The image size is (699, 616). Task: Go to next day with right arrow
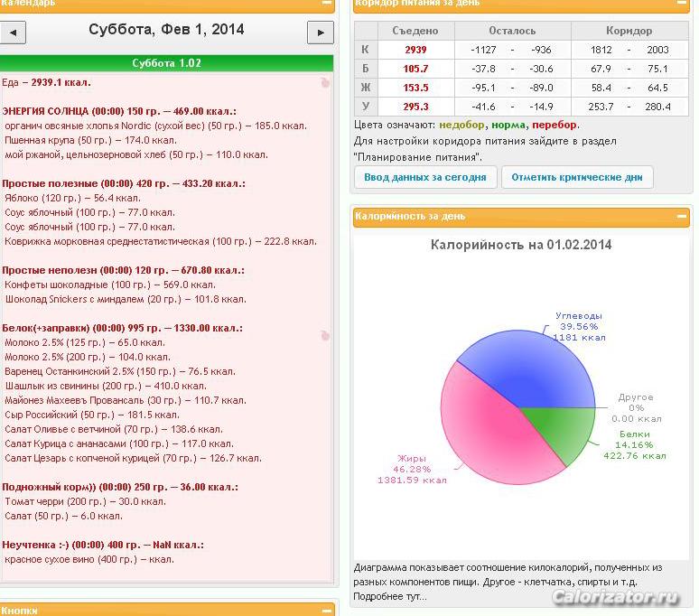320,33
